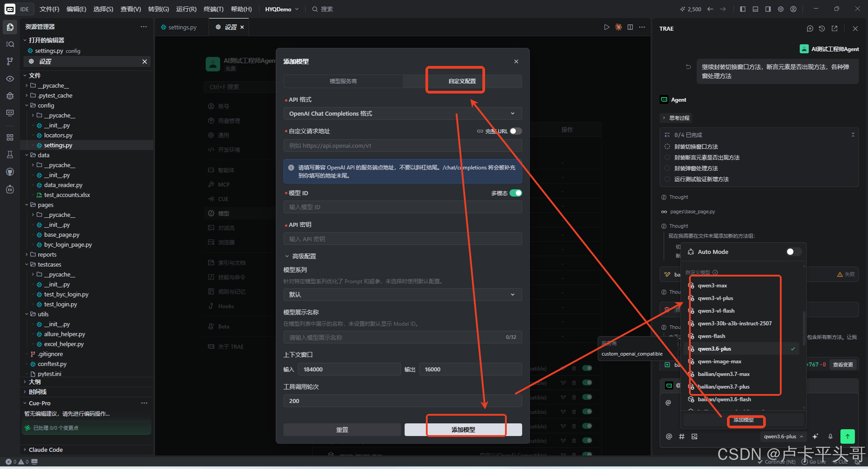
Task: Open the settings gear in the title bar
Action: (781, 9)
